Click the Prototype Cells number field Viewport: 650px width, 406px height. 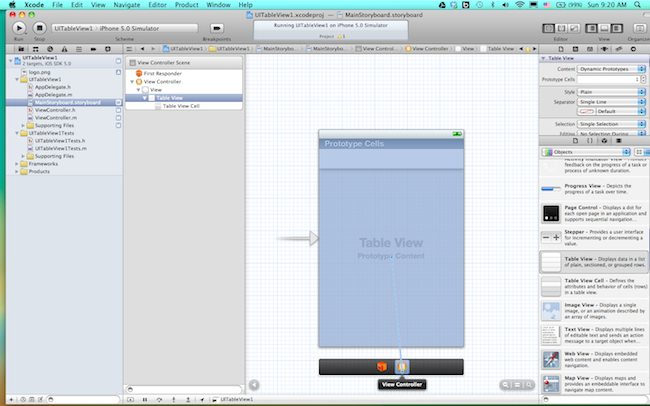609,79
